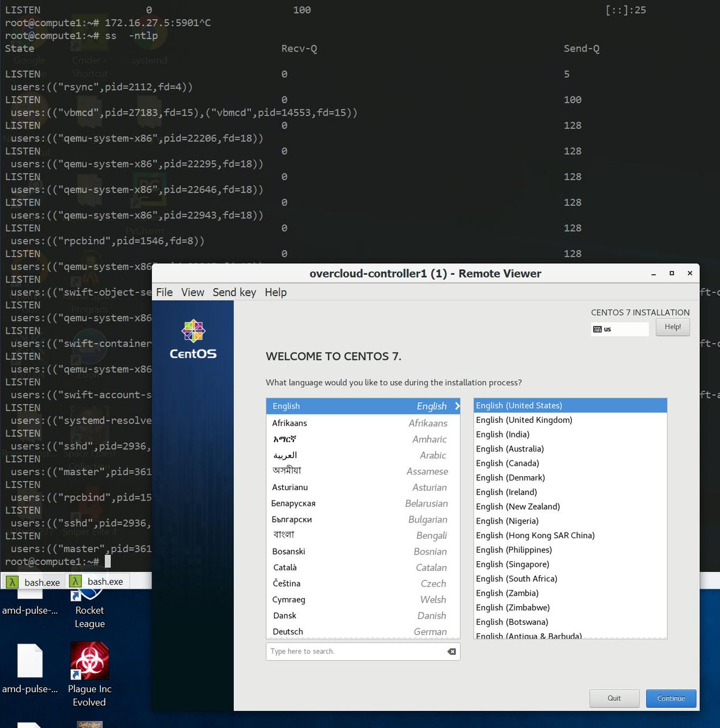Choose English (Ireland) locale

point(570,492)
